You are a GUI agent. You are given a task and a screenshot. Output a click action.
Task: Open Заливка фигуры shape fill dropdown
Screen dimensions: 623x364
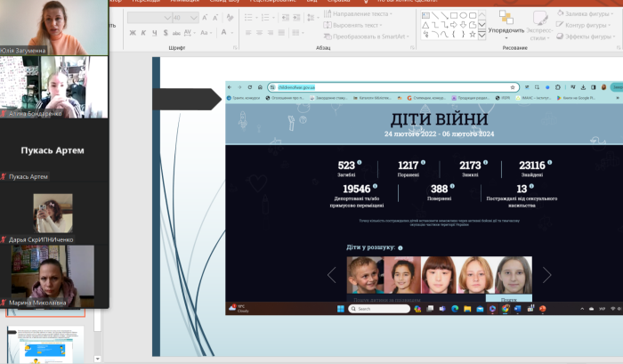pos(588,14)
